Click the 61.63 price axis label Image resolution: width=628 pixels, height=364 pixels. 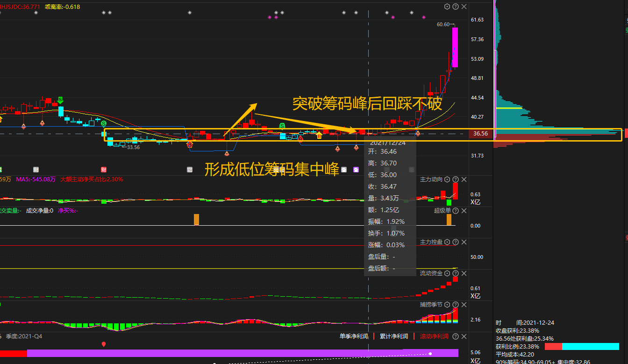tap(478, 20)
